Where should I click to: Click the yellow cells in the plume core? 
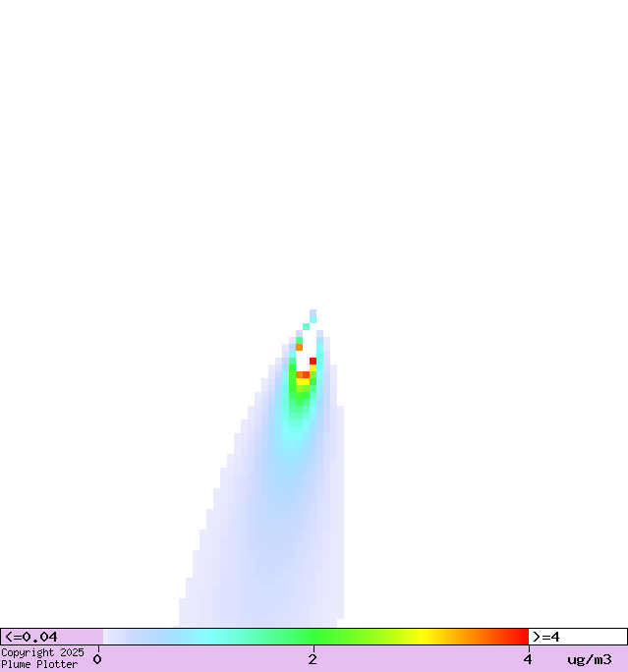tap(303, 381)
